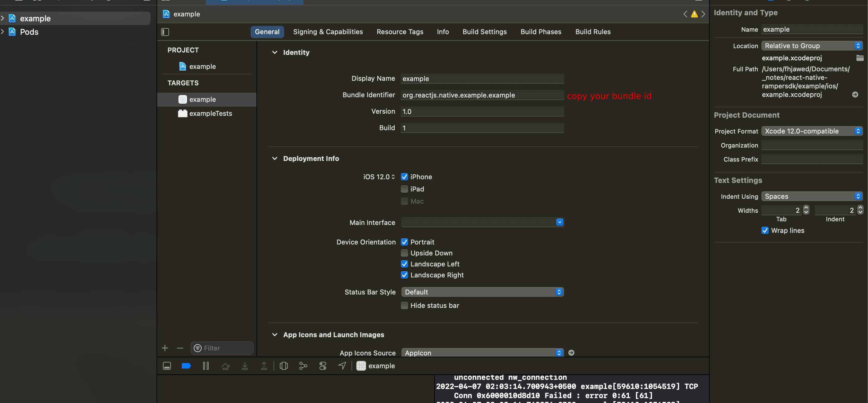The image size is (868, 403).
Task: Click the Debug Memory Graph icon
Action: (303, 366)
